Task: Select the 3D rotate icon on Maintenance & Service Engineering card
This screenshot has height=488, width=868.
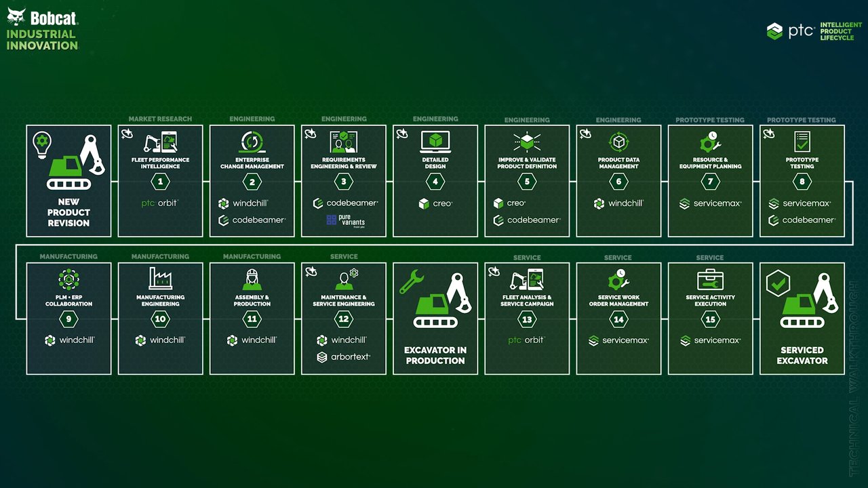Action: (310, 271)
